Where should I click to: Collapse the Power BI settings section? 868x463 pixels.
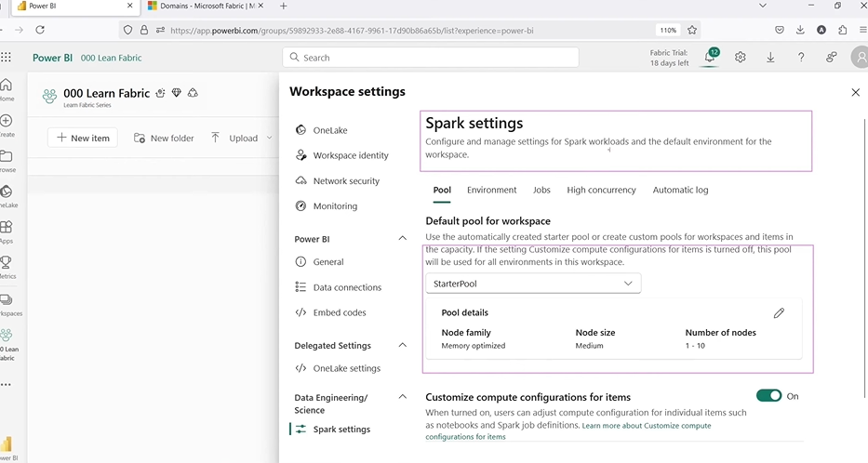pos(403,238)
